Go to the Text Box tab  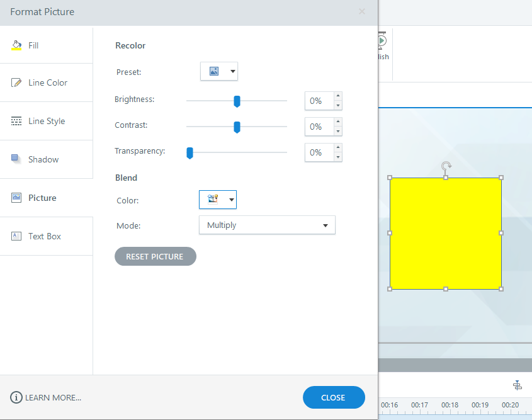[46, 236]
